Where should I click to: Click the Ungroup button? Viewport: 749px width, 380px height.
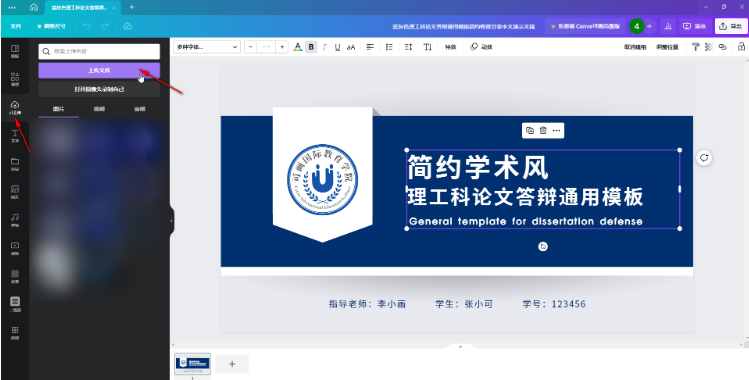[635, 47]
